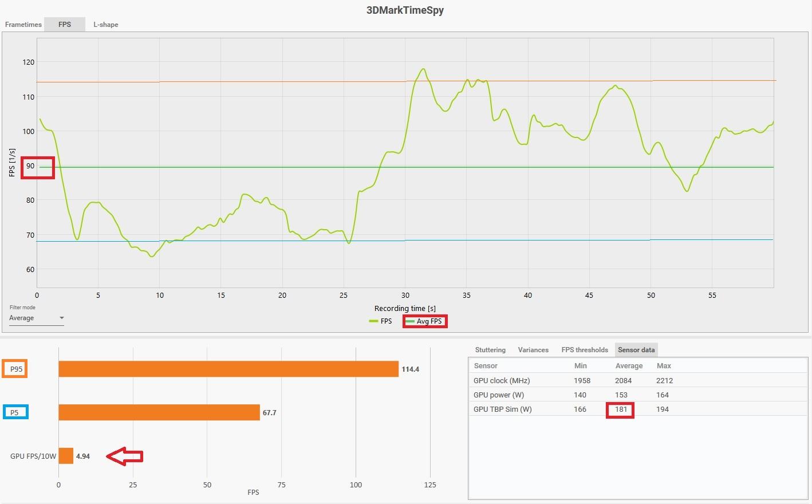The width and height of the screenshot is (812, 504).
Task: Click the GPU power average value 153
Action: click(621, 395)
